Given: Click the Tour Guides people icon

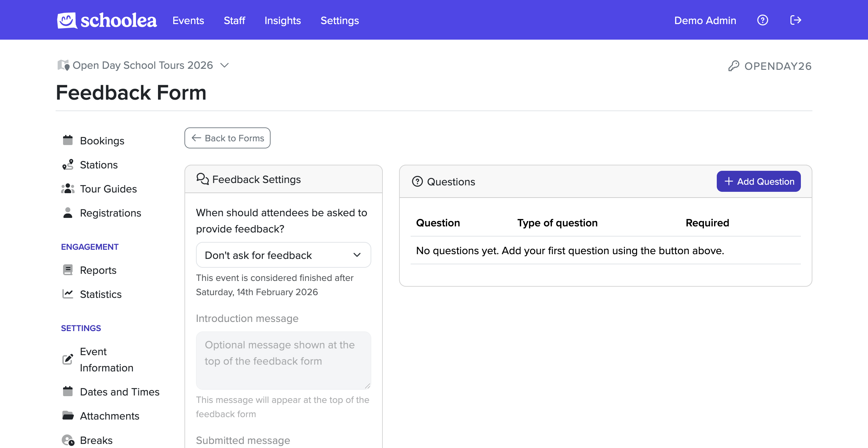Looking at the screenshot, I should [x=68, y=188].
